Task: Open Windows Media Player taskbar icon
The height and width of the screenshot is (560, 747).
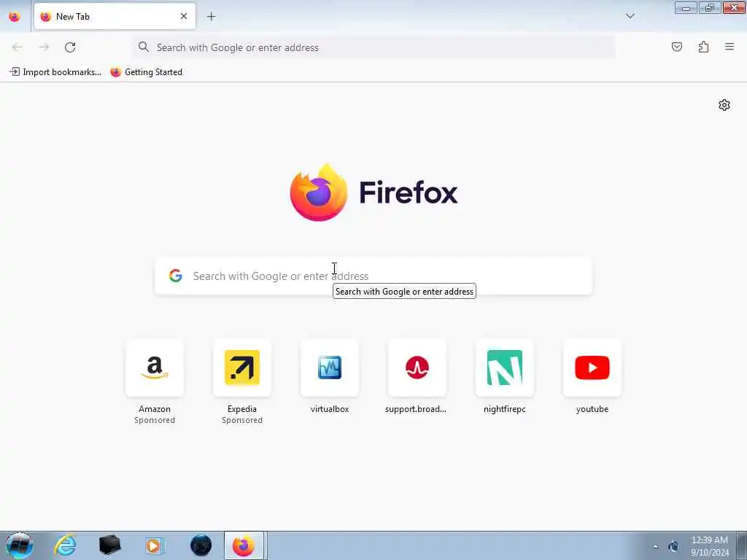Action: pyautogui.click(x=154, y=545)
